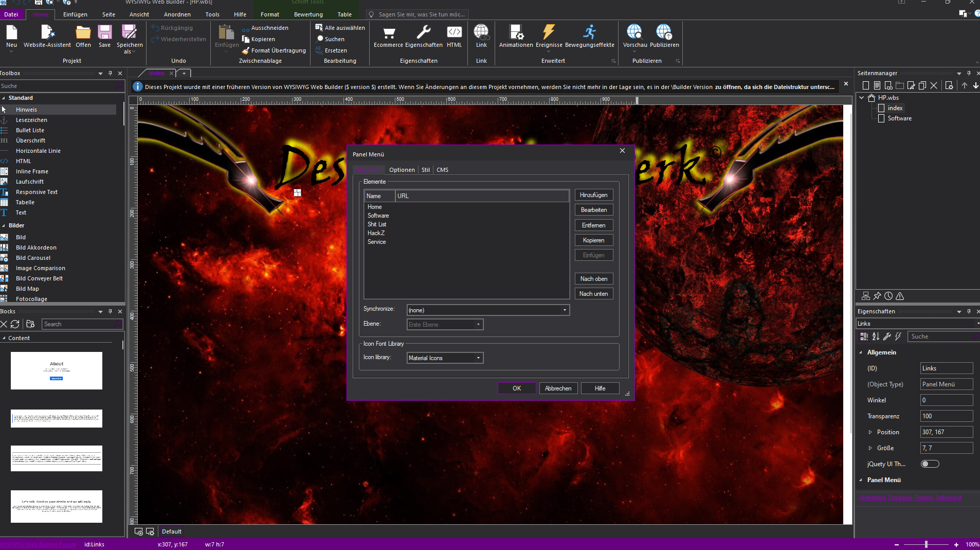Open Ereignisse lightning icon

[x=549, y=32]
